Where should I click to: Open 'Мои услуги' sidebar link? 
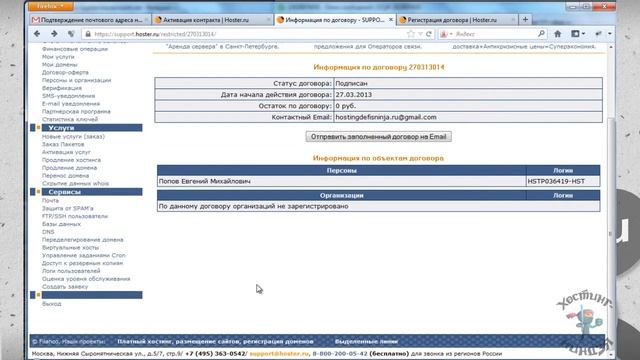(x=58, y=57)
